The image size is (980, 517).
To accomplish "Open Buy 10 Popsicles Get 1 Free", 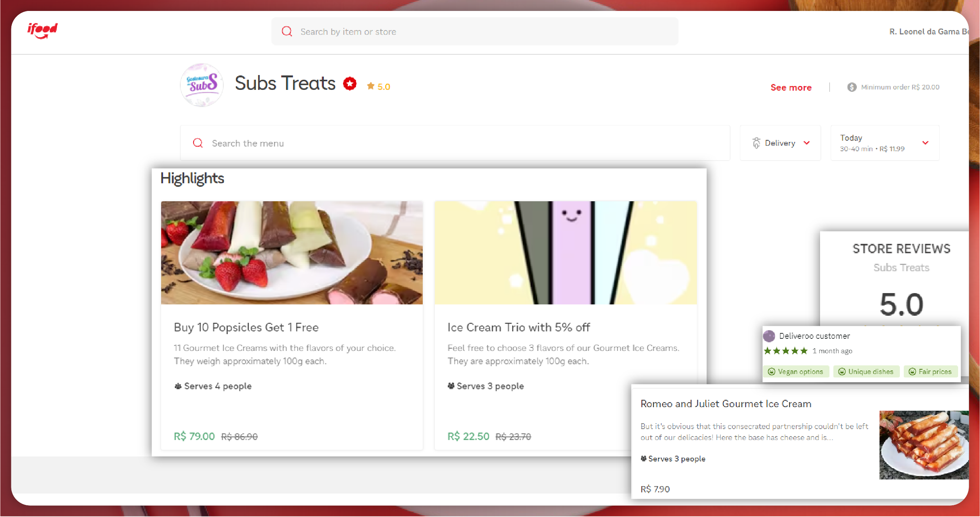I will click(x=246, y=327).
